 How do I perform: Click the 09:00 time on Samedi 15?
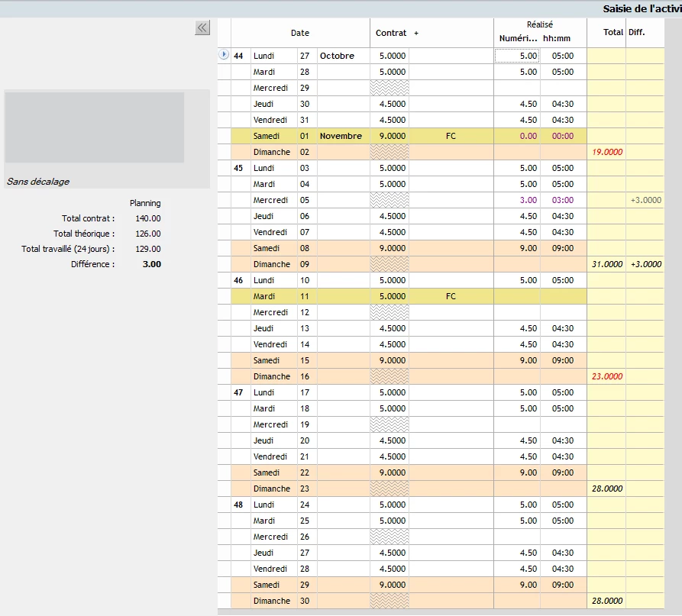(563, 360)
